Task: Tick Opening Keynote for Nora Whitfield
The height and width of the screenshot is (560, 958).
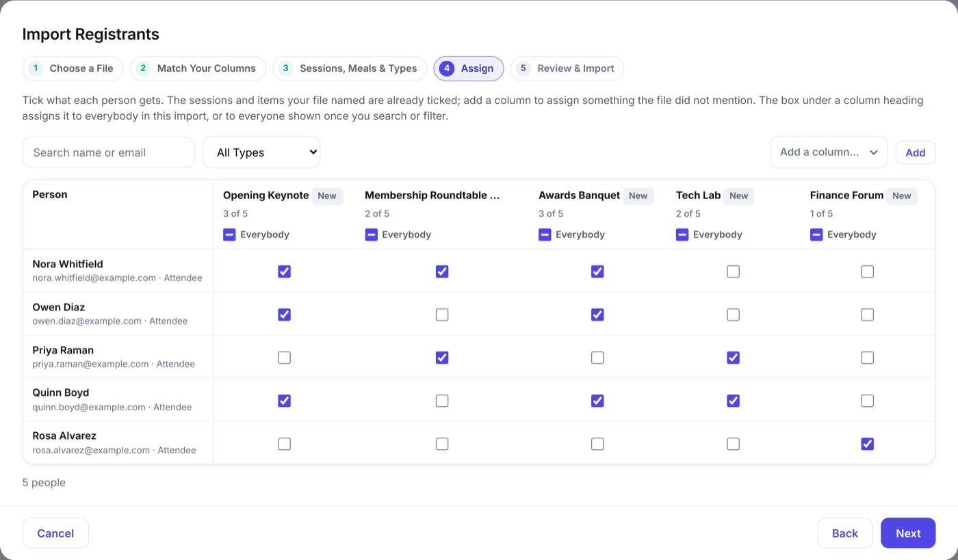Action: (x=284, y=271)
